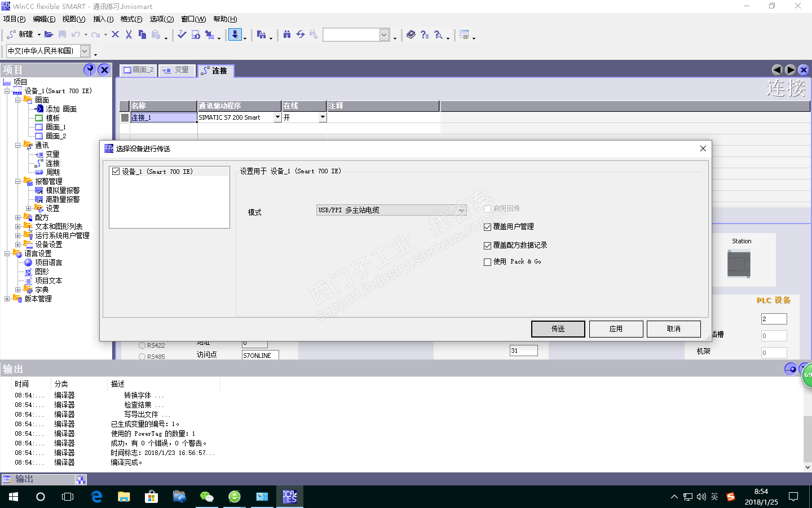Screen dimensions: 812x508
Task: Collapse the 画面 tree node
Action: pos(17,100)
